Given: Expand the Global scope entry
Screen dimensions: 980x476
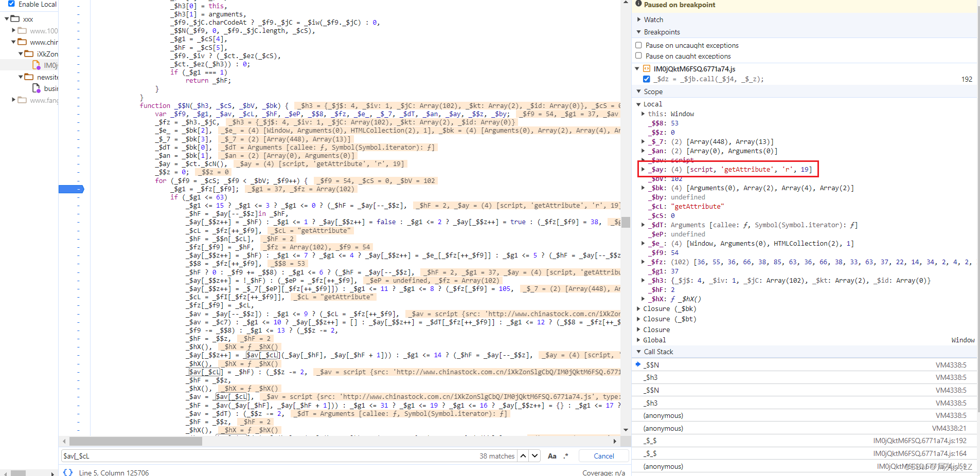Looking at the screenshot, I should (639, 340).
